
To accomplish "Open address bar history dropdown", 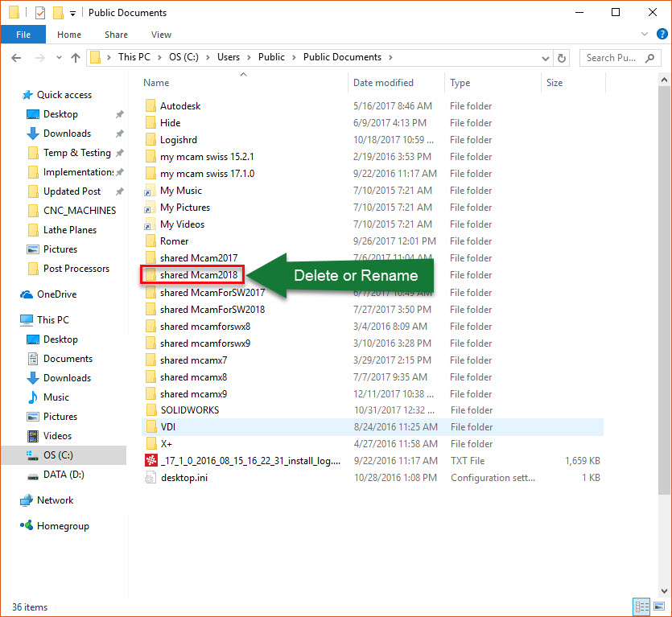I will pos(545,58).
